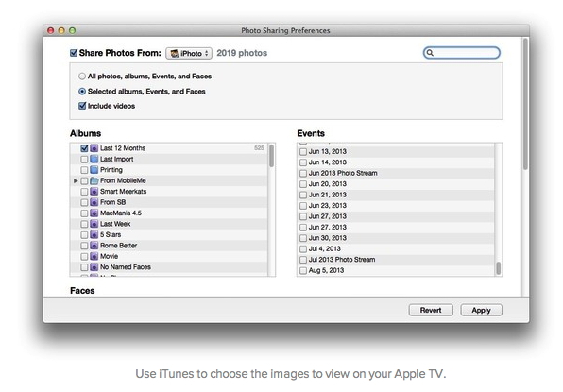563x392 pixels.
Task: Check the Jul 2013 Photo Stream event
Action: [303, 260]
